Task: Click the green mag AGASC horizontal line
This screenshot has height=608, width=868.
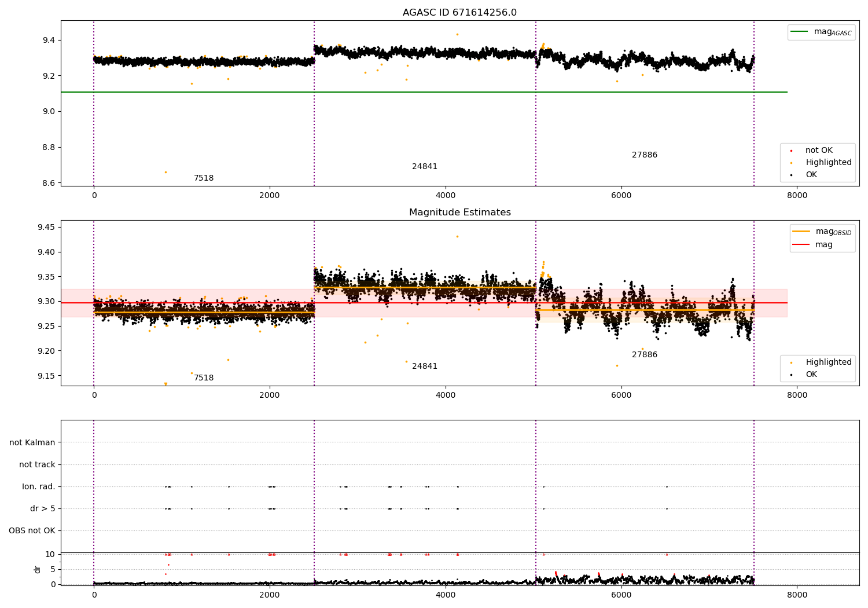Action: pyautogui.click(x=424, y=92)
